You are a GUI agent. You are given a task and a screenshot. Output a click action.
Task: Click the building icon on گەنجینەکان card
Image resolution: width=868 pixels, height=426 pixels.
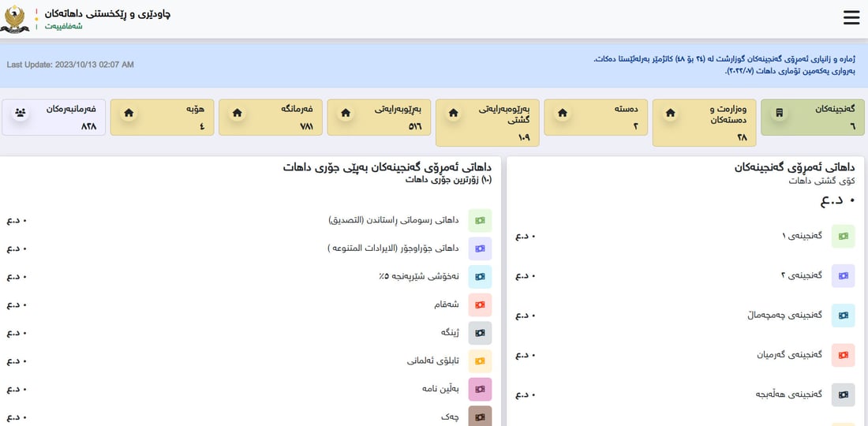pos(779,113)
